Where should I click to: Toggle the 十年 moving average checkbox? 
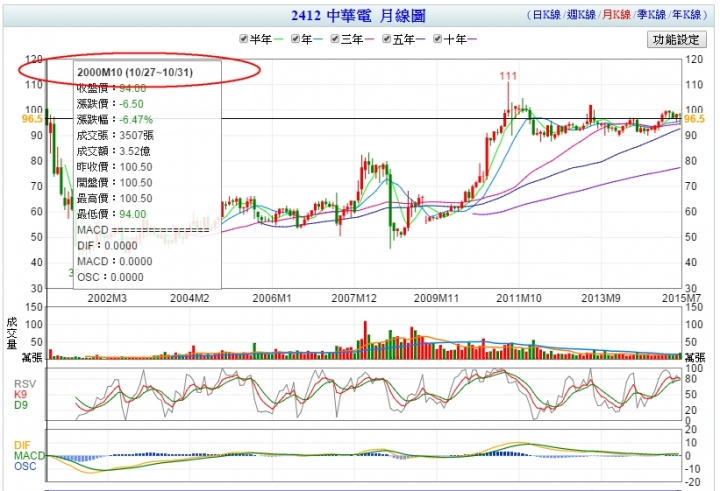(x=438, y=39)
